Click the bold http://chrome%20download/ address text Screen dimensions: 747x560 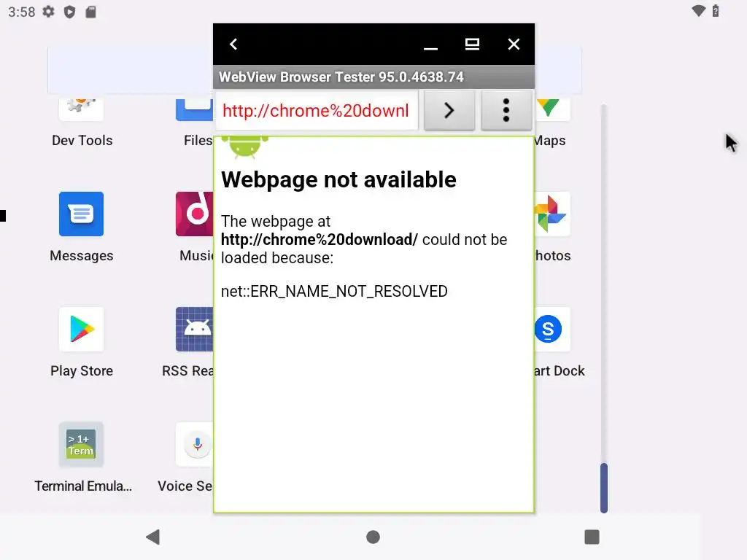[x=320, y=239]
